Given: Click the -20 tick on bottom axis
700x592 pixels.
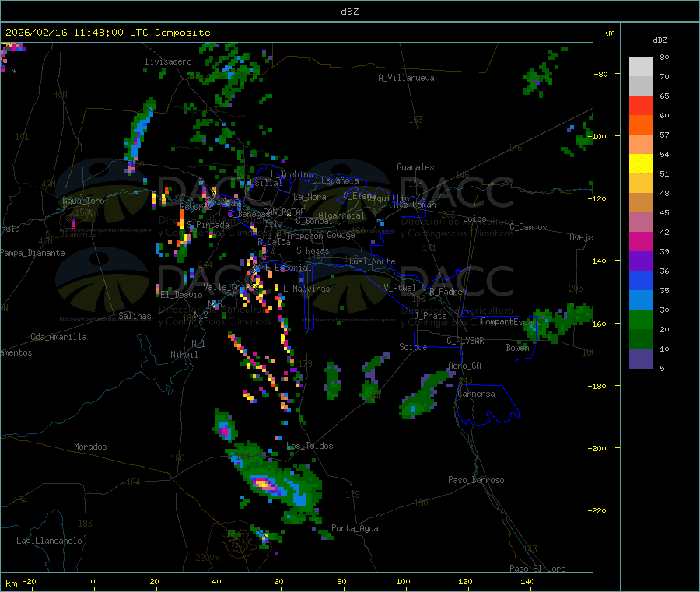Looking at the screenshot, I should (30, 581).
